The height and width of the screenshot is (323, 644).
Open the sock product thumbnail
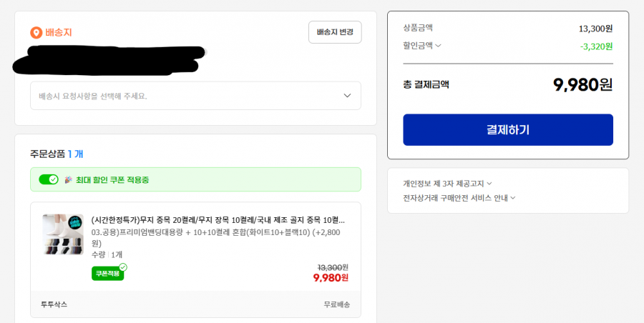click(x=63, y=234)
